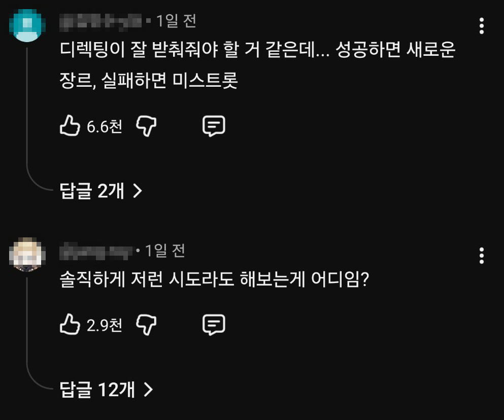The height and width of the screenshot is (420, 504).
Task: Expand the 답글 2개 replies
Action: [x=100, y=191]
